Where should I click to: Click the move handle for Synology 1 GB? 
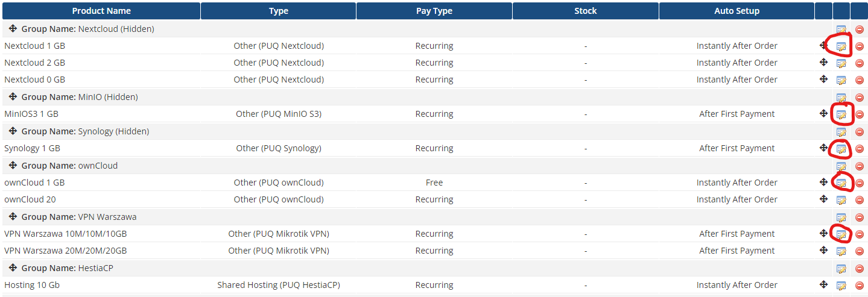click(823, 148)
